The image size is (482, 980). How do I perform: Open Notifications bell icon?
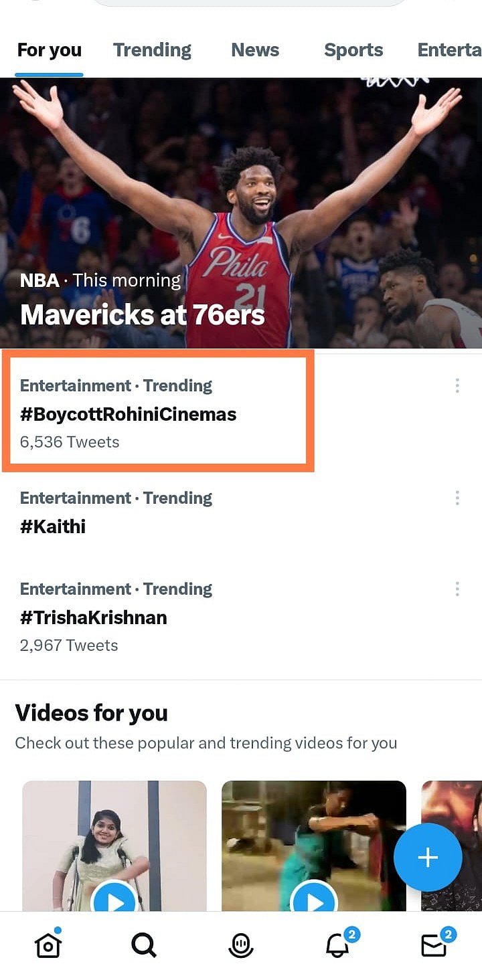point(338,945)
